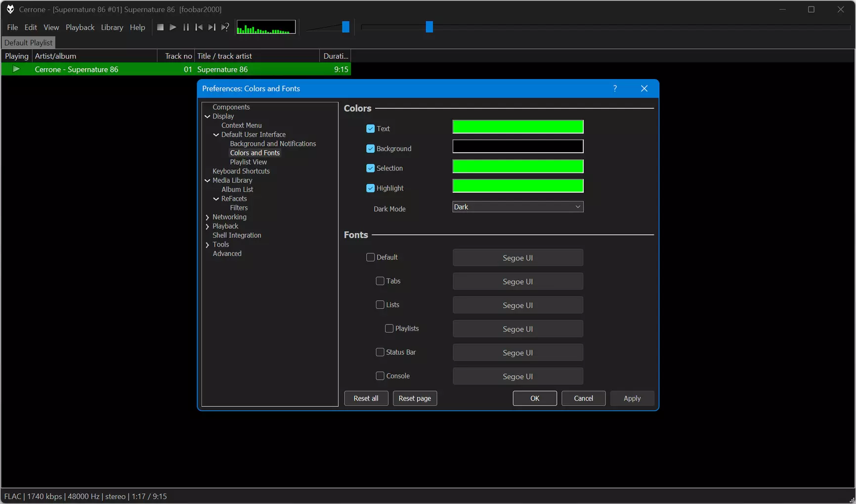
Task: Click the Text color swatch
Action: [518, 127]
